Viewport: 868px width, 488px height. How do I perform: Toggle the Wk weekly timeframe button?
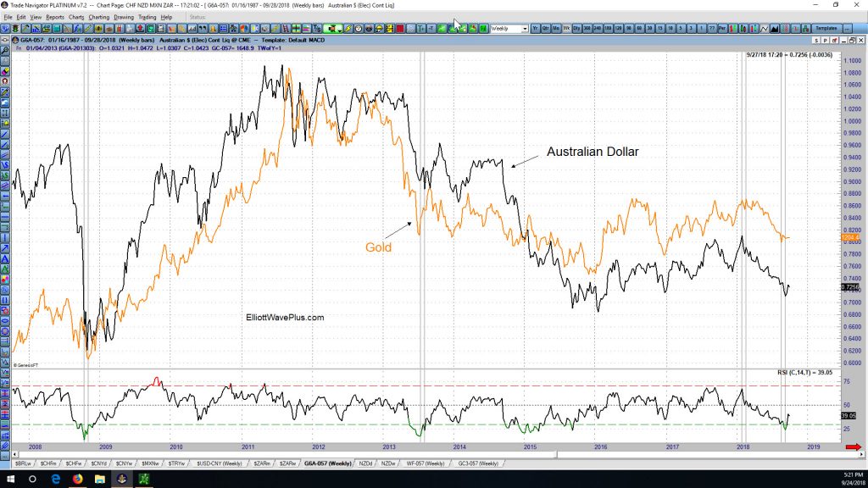tap(566, 28)
